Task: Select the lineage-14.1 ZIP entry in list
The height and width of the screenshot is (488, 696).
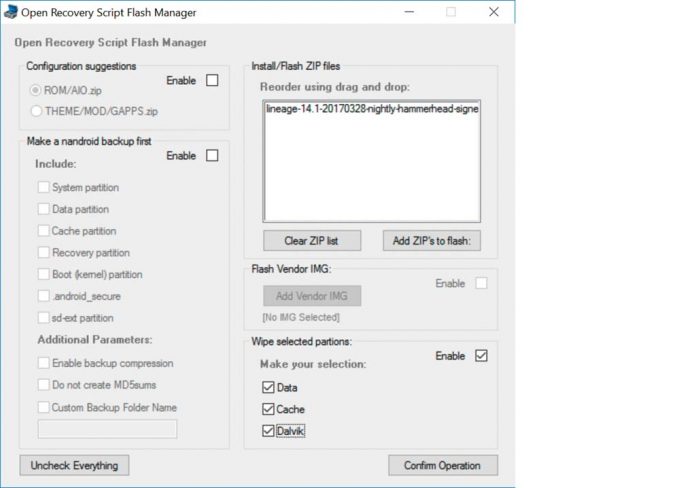Action: click(372, 109)
